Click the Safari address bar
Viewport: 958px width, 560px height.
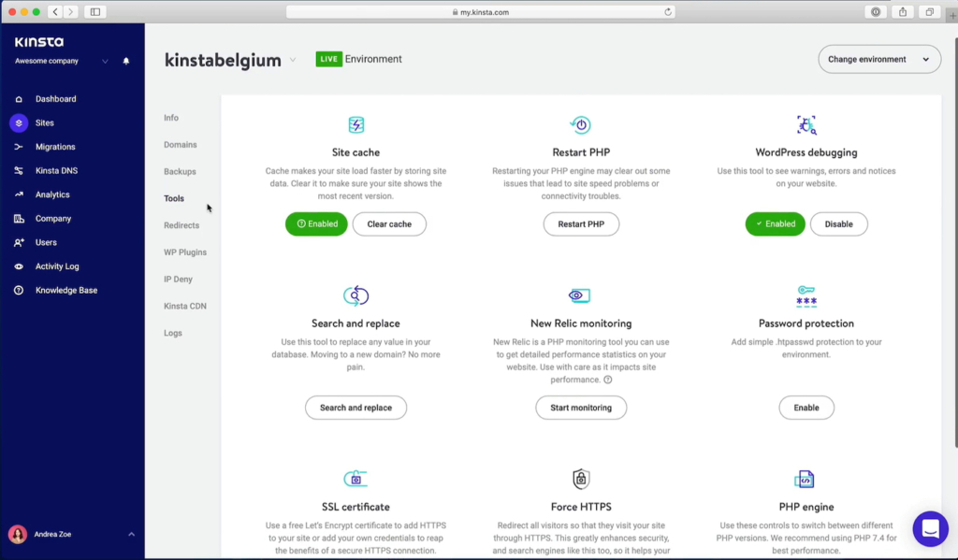(479, 12)
